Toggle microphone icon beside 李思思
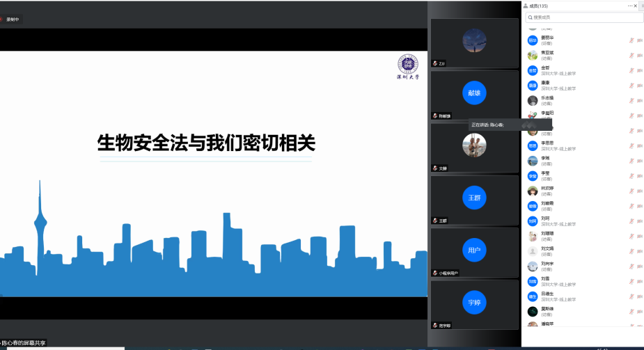The image size is (644, 350). click(x=631, y=145)
